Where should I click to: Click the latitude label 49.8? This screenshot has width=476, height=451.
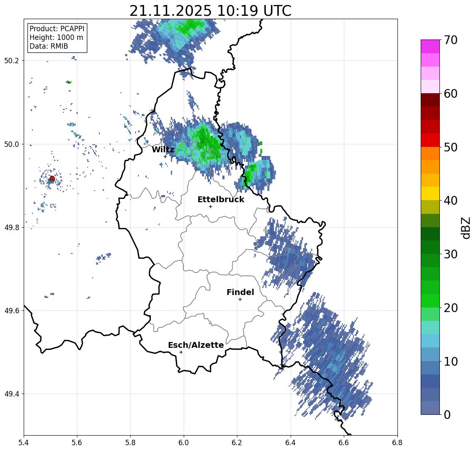[12, 227]
